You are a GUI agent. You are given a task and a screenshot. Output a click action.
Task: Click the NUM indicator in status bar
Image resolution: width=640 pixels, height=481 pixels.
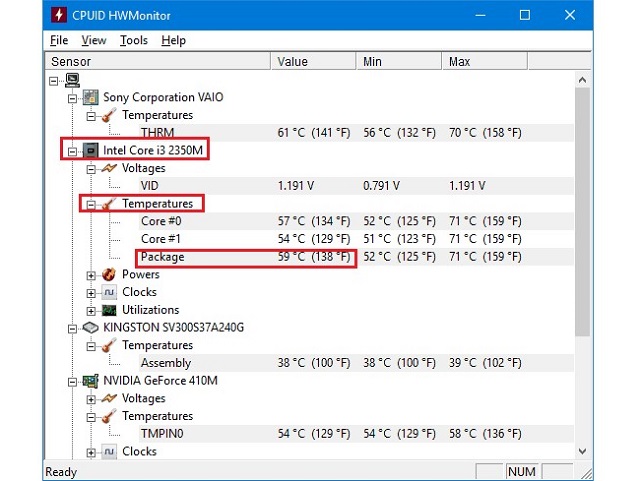tap(522, 472)
